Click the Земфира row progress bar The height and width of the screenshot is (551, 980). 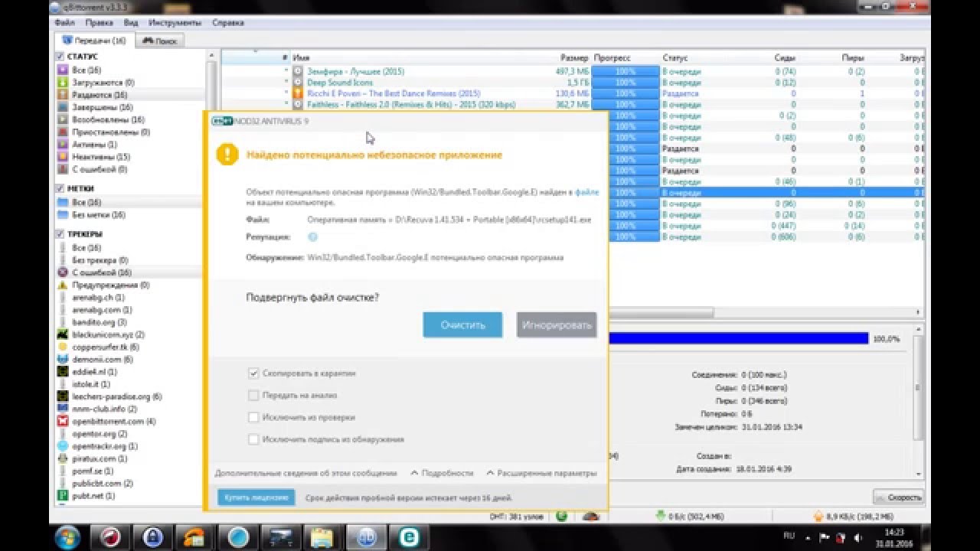click(625, 71)
